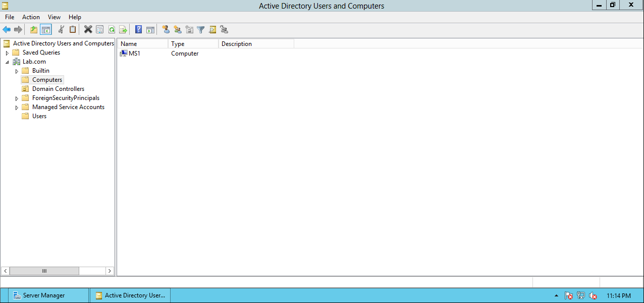The image size is (644, 303).
Task: Click the Forward arrow in toolbar
Action: (18, 30)
